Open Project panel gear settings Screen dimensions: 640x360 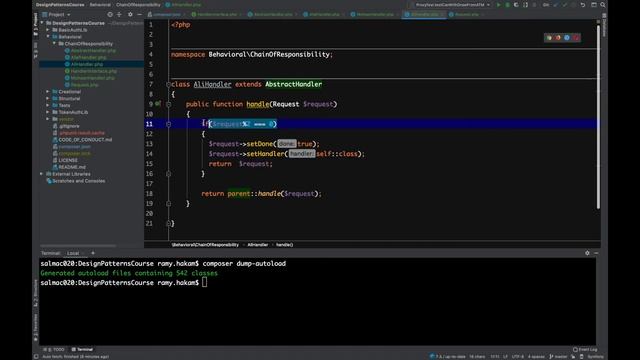[130, 14]
